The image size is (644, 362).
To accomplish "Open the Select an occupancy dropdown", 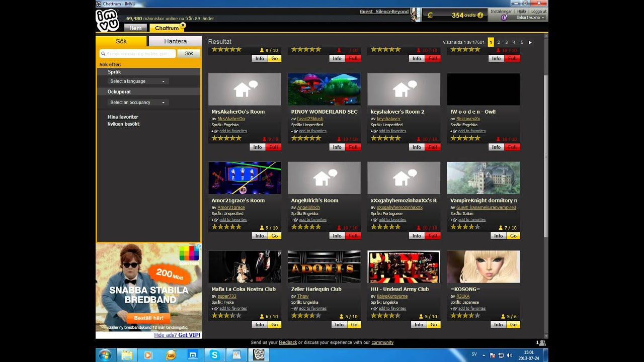I will [137, 103].
